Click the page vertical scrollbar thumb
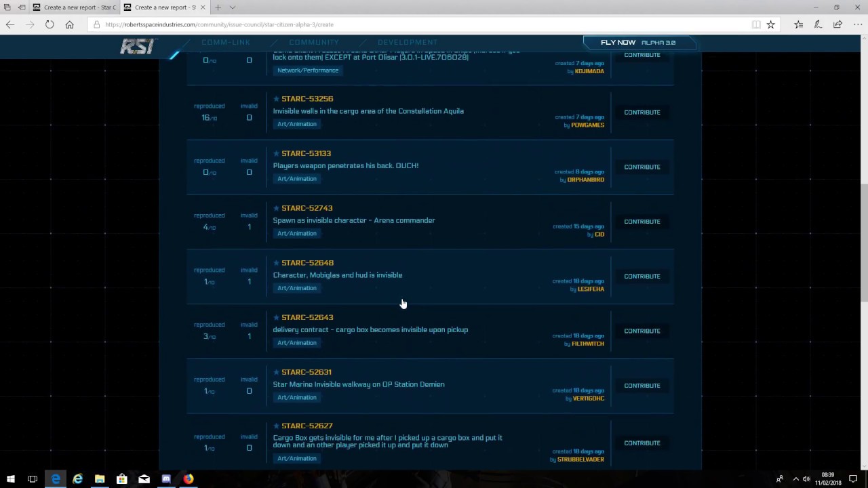868x488 pixels. click(863, 243)
